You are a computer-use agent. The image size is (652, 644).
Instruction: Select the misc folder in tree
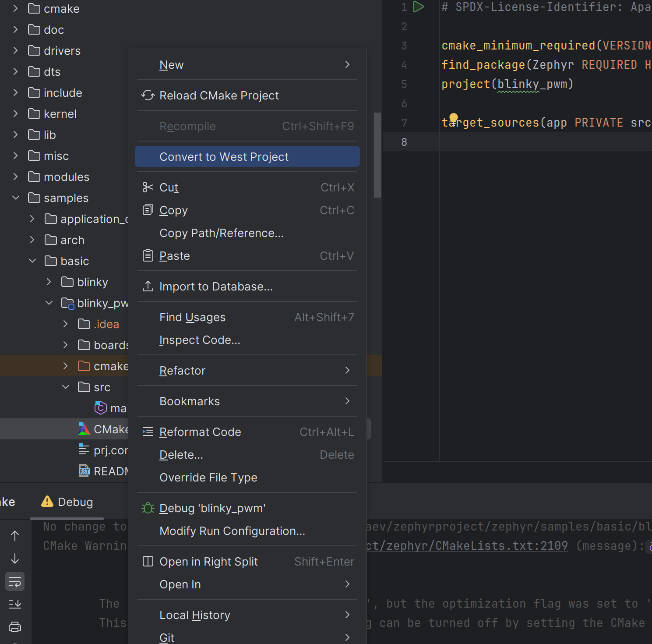(56, 156)
